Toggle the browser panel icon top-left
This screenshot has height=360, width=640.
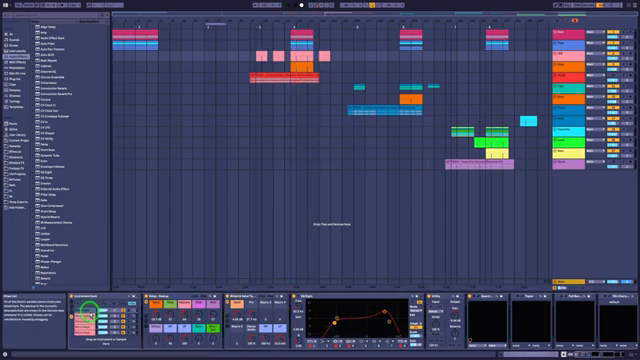[5, 5]
